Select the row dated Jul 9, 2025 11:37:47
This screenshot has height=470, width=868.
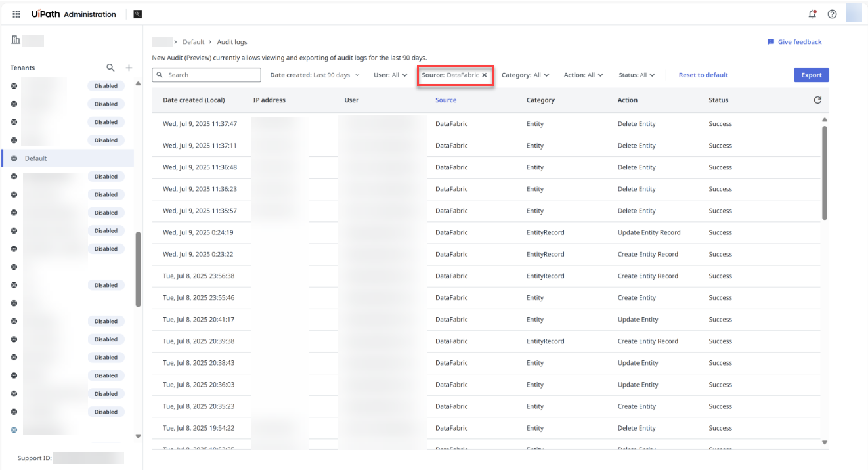(x=487, y=124)
